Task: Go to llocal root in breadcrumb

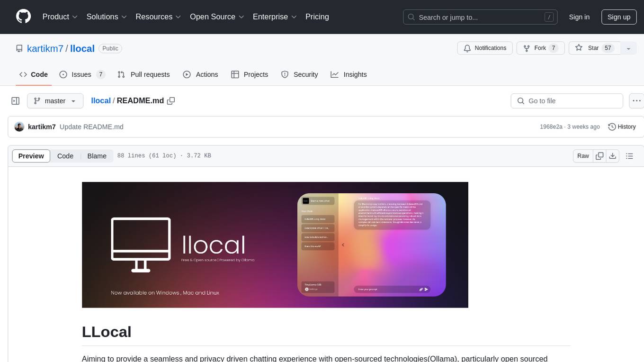Action: [x=101, y=100]
